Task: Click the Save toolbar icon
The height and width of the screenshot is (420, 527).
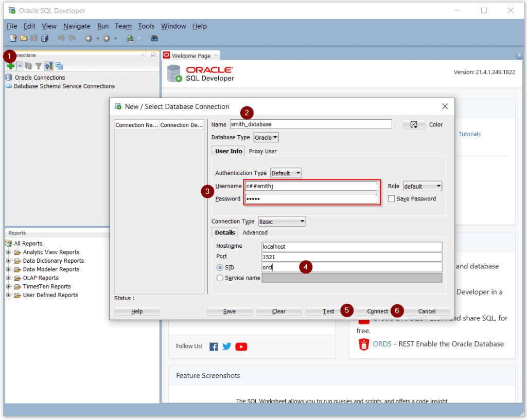Action: click(34, 38)
